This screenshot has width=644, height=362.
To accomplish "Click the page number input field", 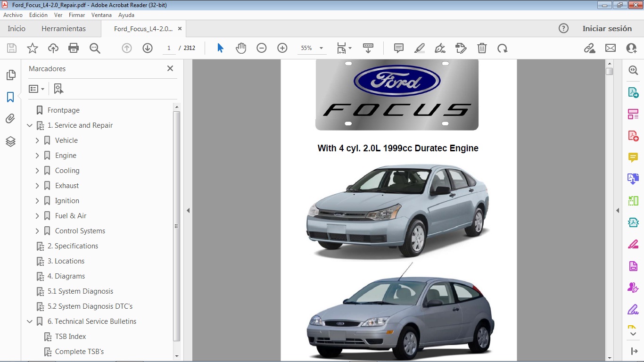I will (x=168, y=48).
